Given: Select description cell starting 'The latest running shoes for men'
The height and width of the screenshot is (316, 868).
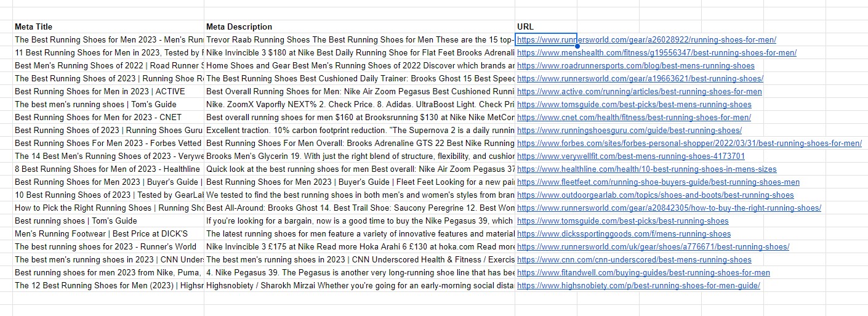Looking at the screenshot, I should [x=360, y=234].
